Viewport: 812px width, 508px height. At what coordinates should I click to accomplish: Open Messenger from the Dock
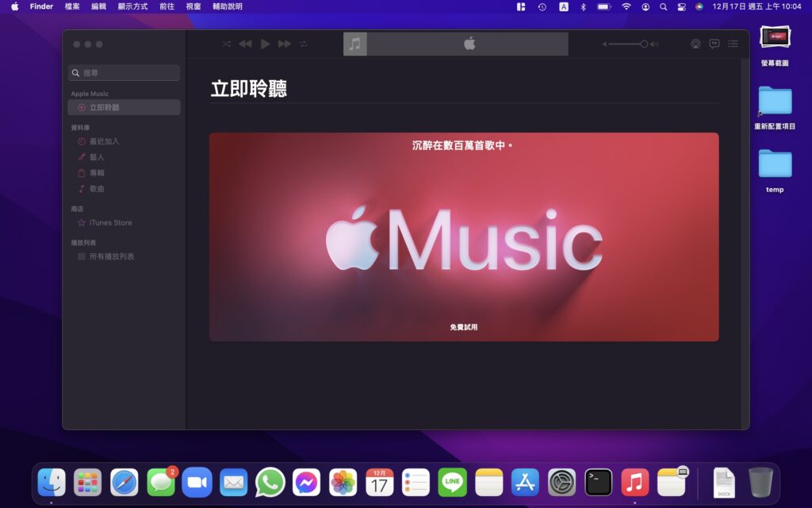coord(307,482)
